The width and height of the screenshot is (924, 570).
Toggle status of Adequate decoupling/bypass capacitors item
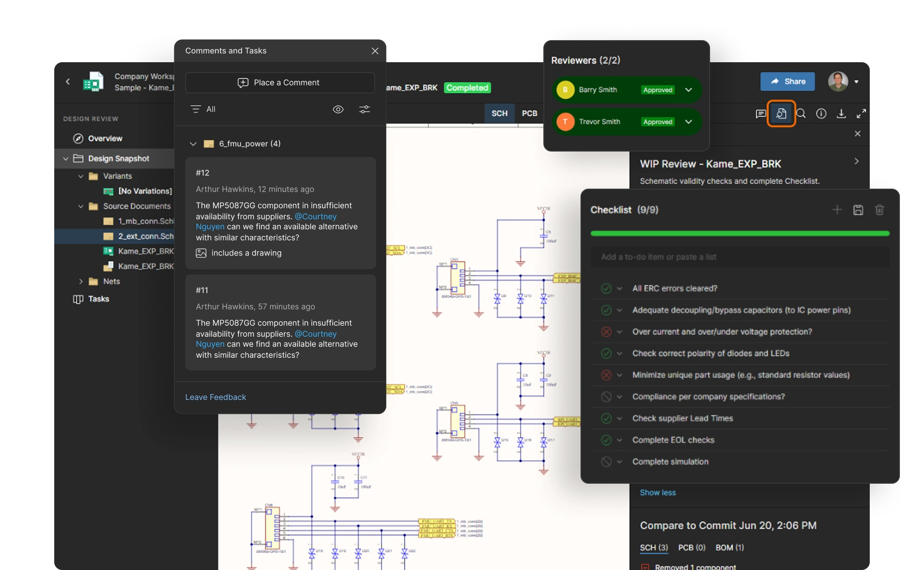(606, 310)
